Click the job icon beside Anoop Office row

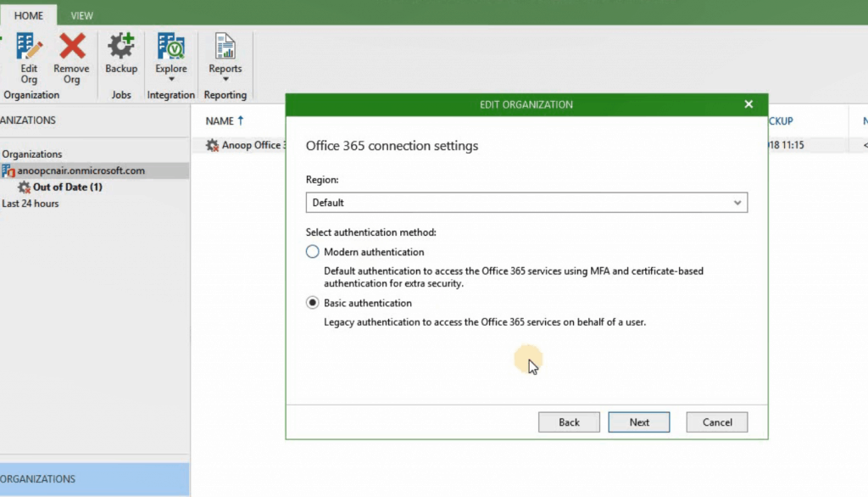tap(212, 146)
